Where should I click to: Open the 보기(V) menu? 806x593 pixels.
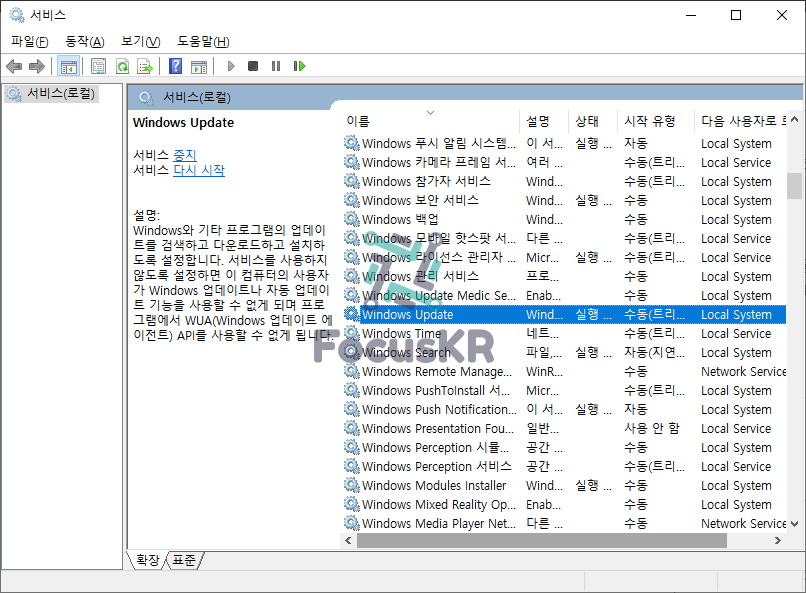click(x=141, y=42)
